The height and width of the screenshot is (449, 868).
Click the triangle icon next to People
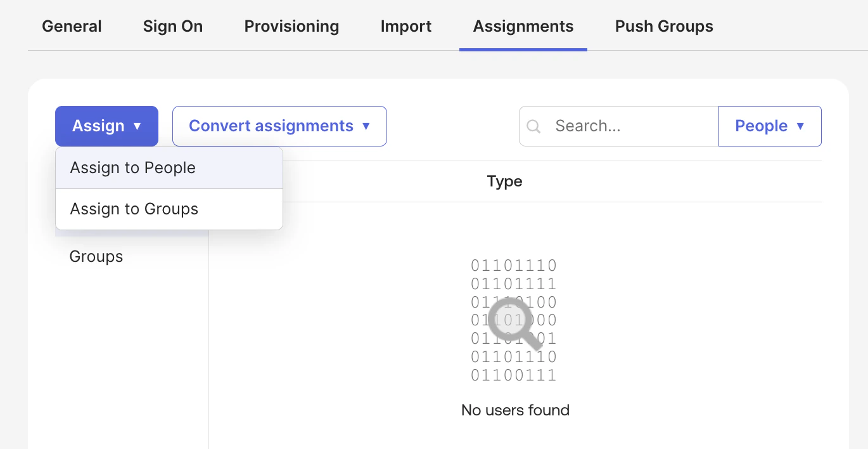coord(800,126)
